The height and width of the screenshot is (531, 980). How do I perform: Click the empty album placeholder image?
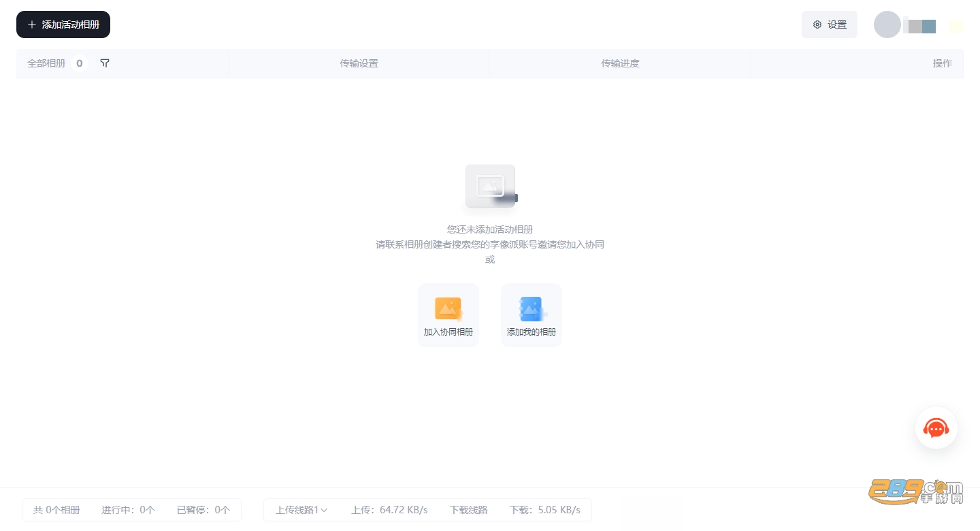(x=491, y=186)
